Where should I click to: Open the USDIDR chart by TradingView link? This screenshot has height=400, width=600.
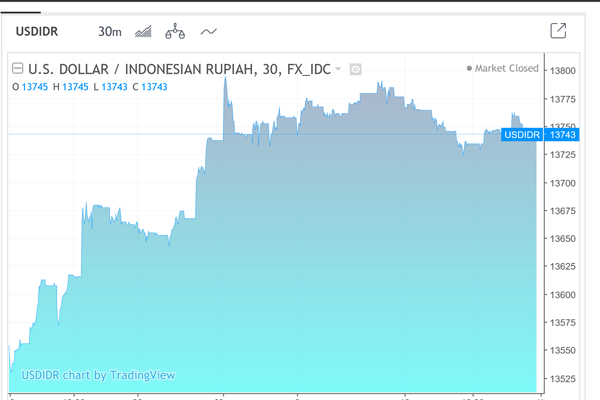[x=99, y=375]
